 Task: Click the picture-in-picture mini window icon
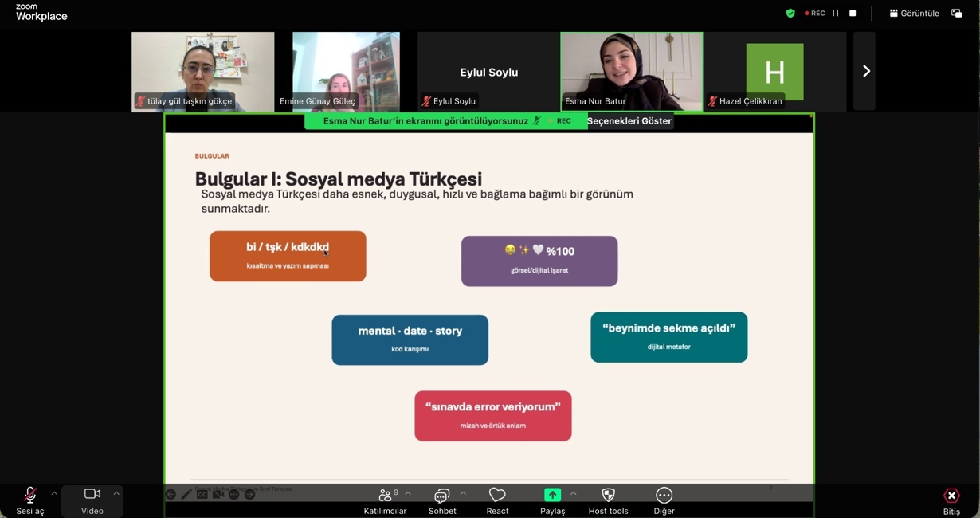pos(957,14)
